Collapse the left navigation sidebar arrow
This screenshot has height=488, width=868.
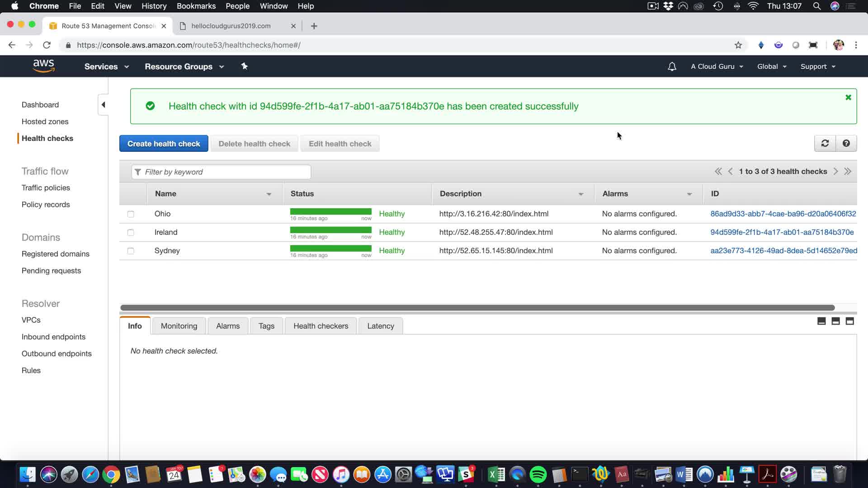click(103, 105)
